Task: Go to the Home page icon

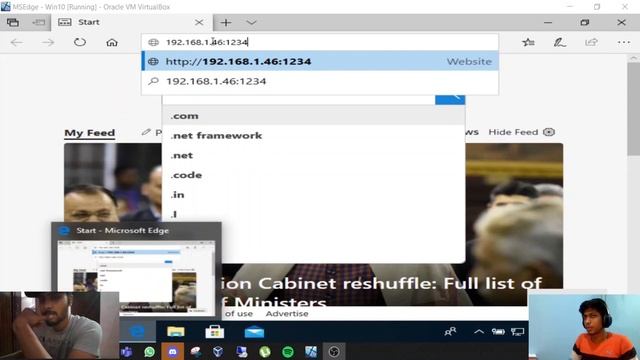Action: tap(112, 42)
